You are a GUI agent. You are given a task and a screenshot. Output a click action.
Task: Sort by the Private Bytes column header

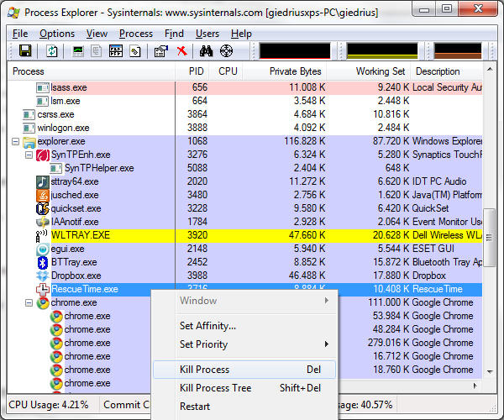(295, 71)
